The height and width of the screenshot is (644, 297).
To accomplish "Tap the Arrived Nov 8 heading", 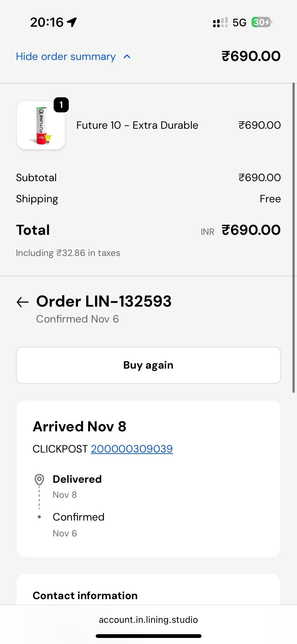I will pos(80,426).
